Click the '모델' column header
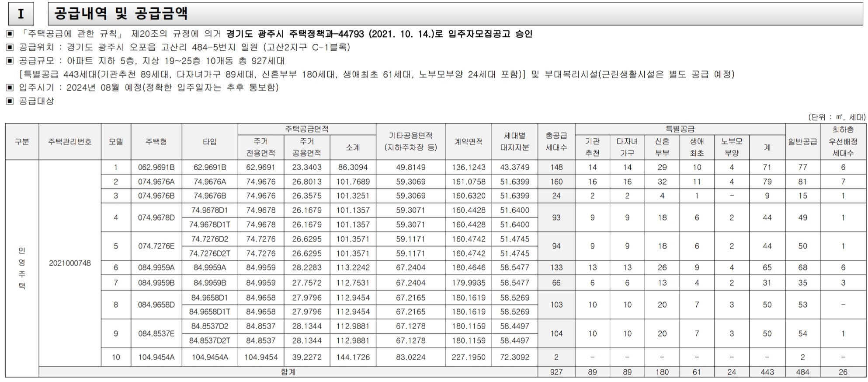This screenshot has height=382, width=868. (x=116, y=142)
